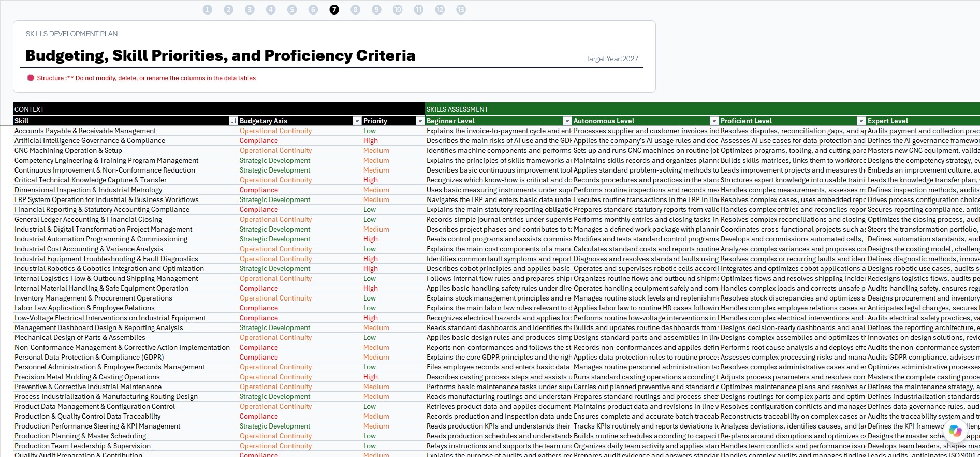Click the Target Year:2027 label
980x457 pixels.
coord(612,59)
